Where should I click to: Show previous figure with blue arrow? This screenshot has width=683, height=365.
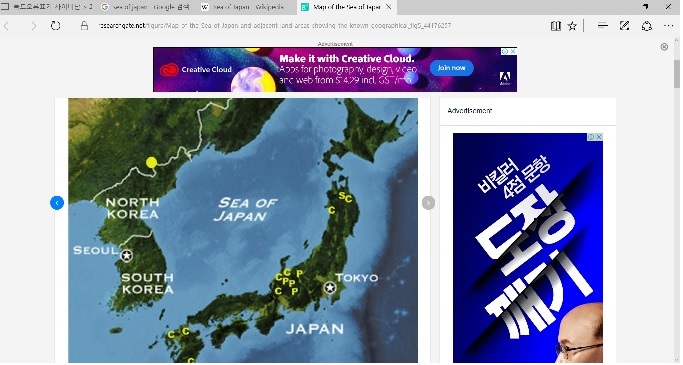point(57,203)
